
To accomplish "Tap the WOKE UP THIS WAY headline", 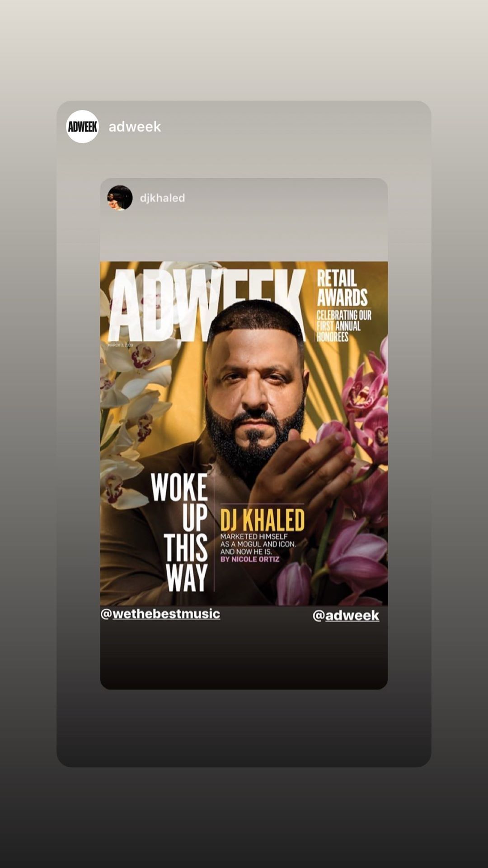I will [x=180, y=532].
